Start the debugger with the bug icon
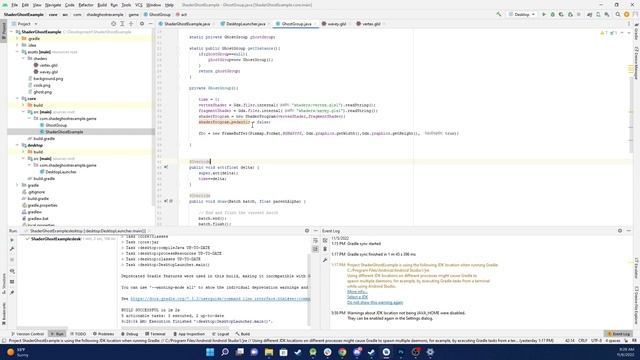640x360 pixels. [552, 14]
